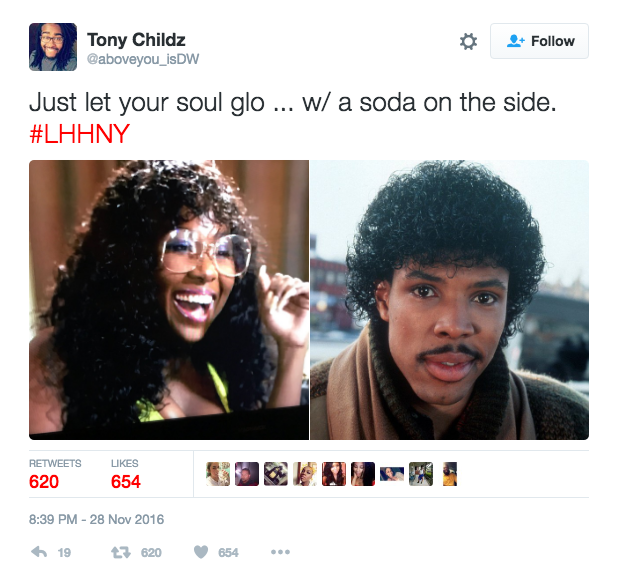
Task: Click the Tony Childz profile avatar
Action: point(53,47)
